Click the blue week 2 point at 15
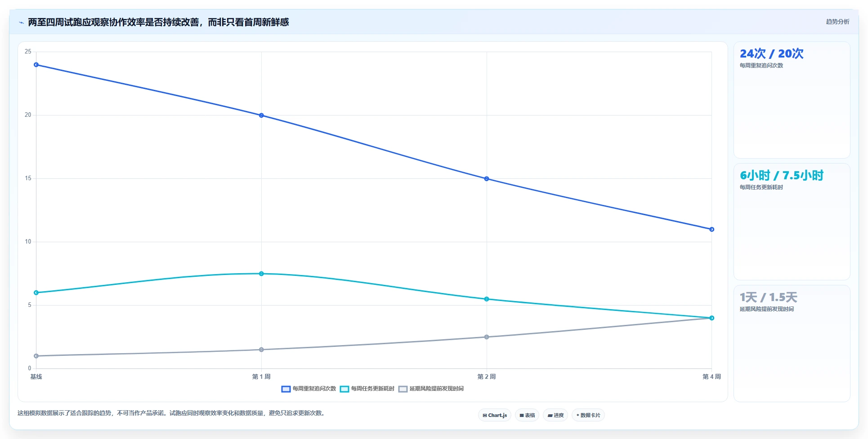This screenshot has width=868, height=439. coord(487,179)
